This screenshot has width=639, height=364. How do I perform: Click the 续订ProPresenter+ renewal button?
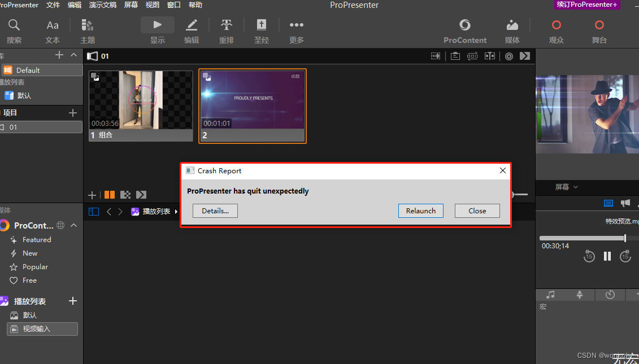[587, 5]
